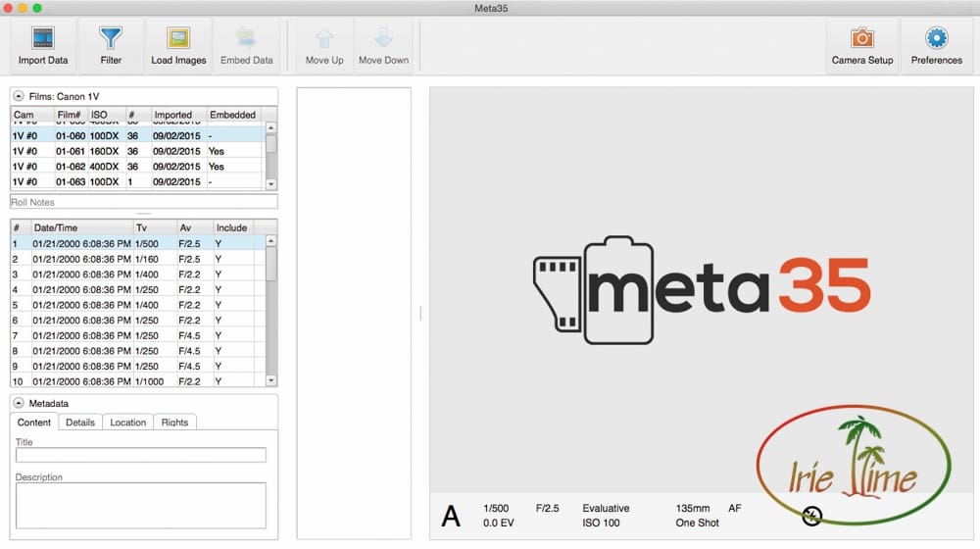Click the Load Images icon
Viewport: 980px width, 549px height.
coord(178,39)
